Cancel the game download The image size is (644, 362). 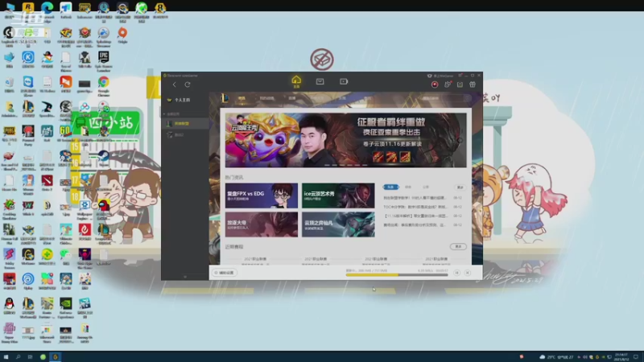point(468,273)
